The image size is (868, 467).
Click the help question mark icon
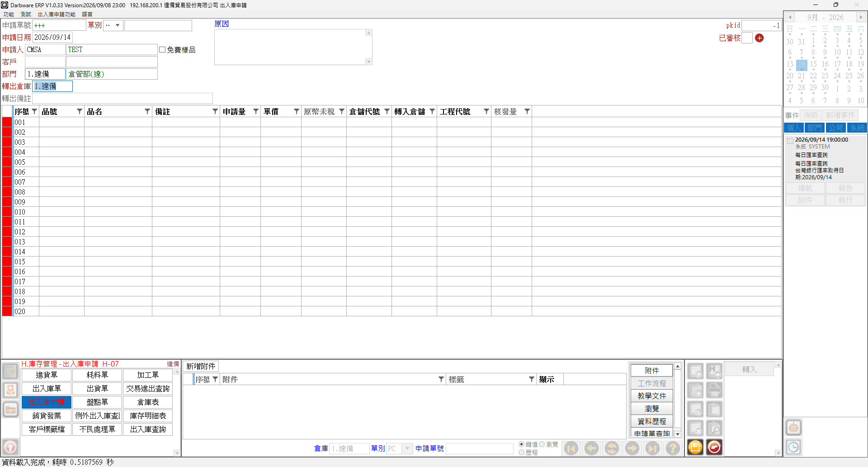tap(673, 448)
